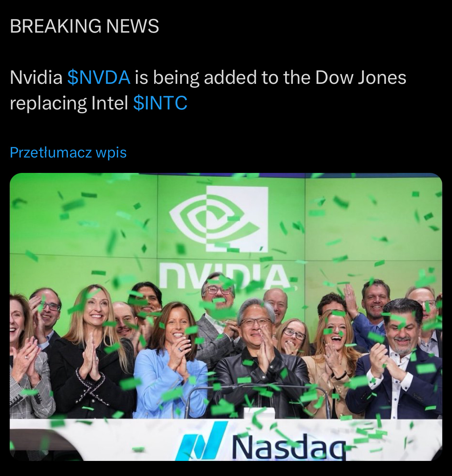Open the $NVDA cashtag link
452x476 pixels.
click(98, 77)
